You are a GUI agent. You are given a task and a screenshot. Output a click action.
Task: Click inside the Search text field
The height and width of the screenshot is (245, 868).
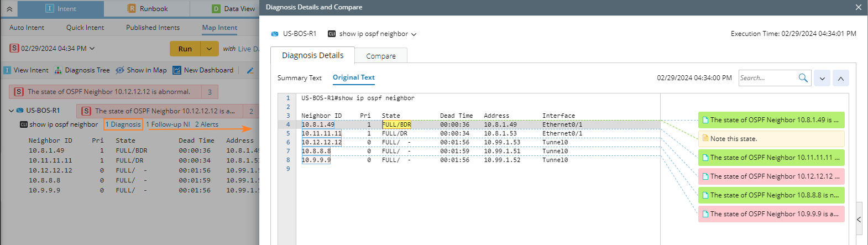[x=767, y=78]
